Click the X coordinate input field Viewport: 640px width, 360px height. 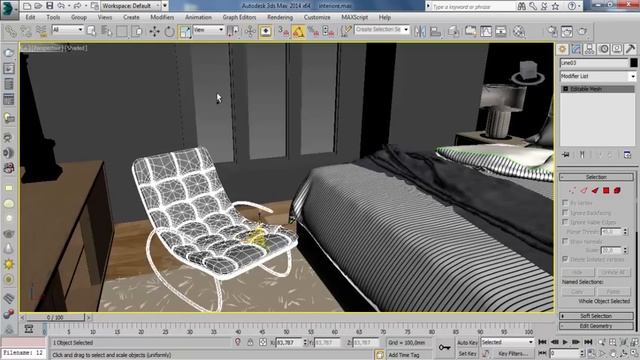click(x=289, y=343)
